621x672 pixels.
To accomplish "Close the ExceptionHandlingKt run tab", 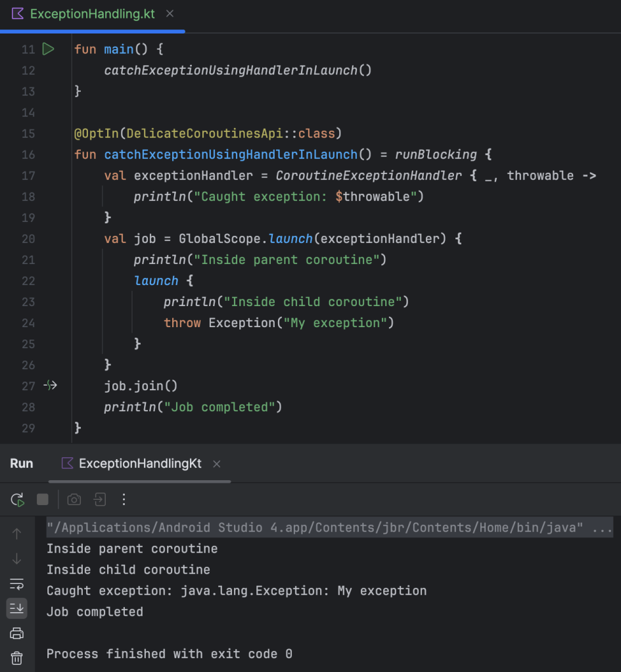I will (217, 464).
